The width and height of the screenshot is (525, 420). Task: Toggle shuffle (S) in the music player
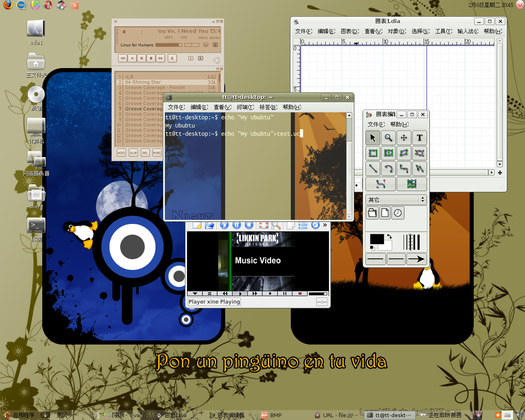tap(191, 58)
